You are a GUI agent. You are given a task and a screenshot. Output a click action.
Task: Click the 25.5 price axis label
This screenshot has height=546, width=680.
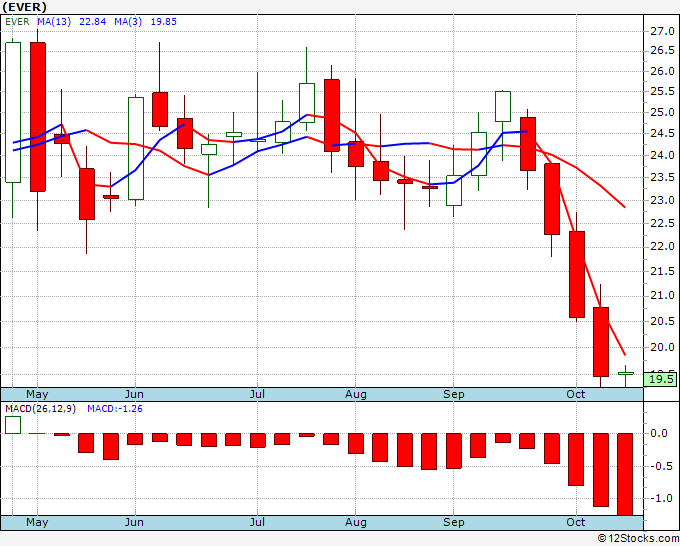point(662,92)
